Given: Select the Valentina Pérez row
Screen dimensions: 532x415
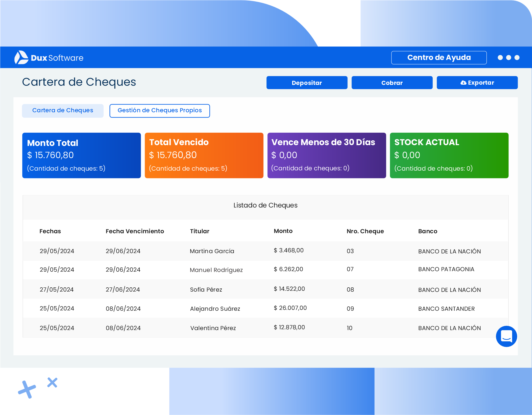Looking at the screenshot, I should coord(265,328).
